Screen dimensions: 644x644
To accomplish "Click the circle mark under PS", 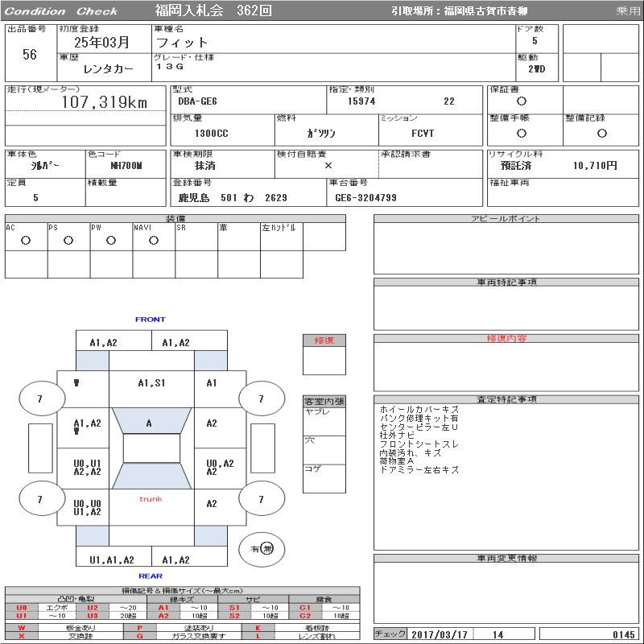I will point(68,241).
